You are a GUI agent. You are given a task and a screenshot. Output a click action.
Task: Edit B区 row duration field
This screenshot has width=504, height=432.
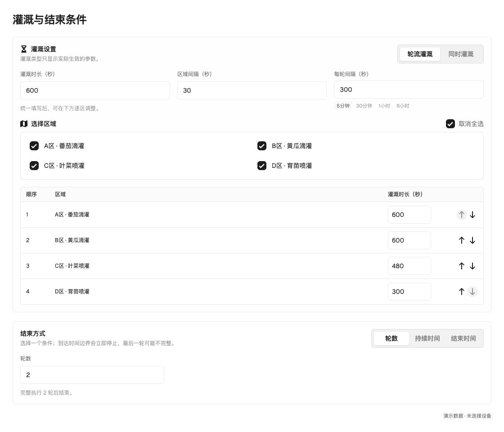(409, 240)
